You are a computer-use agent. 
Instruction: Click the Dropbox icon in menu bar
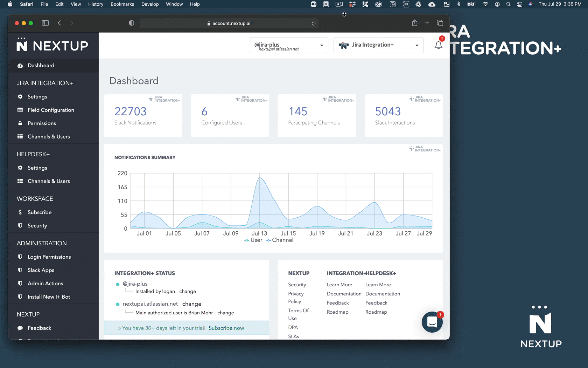coord(352,4)
